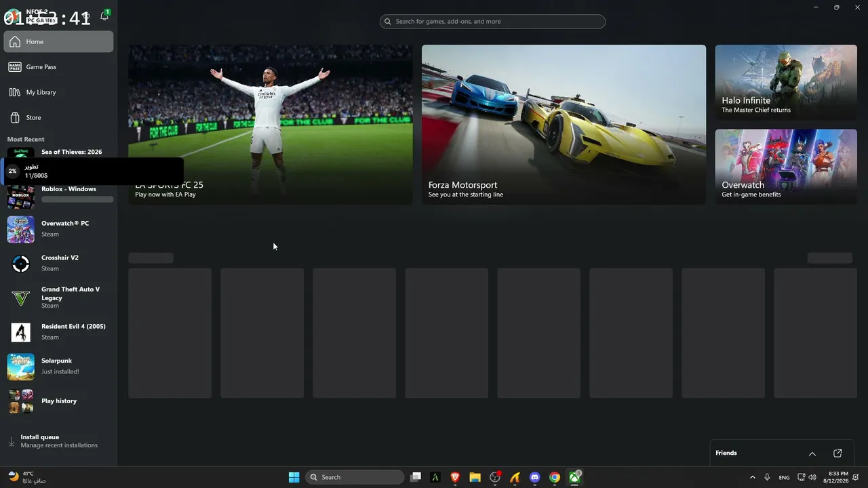Click the Friends label
Image resolution: width=868 pixels, height=488 pixels.
pos(726,453)
